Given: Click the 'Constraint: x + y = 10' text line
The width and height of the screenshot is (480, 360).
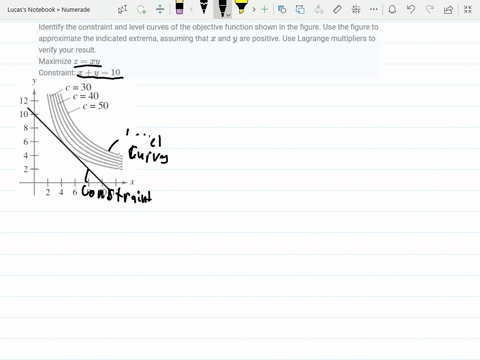Looking at the screenshot, I should (x=79, y=73).
